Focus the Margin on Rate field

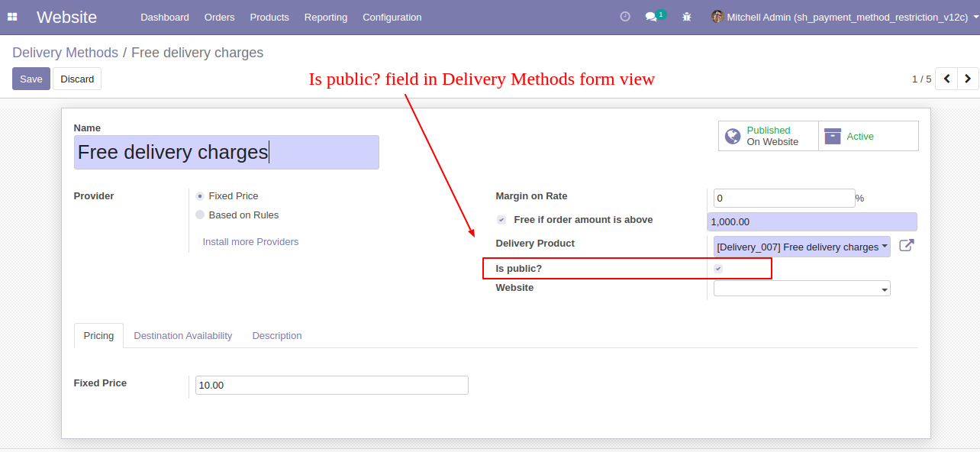point(785,198)
